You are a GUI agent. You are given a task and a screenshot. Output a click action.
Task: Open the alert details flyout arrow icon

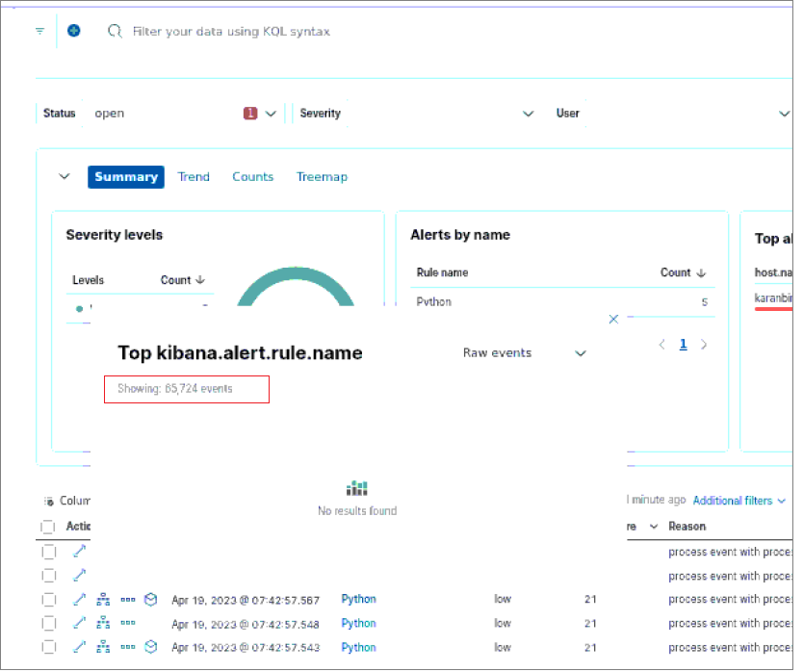80,599
